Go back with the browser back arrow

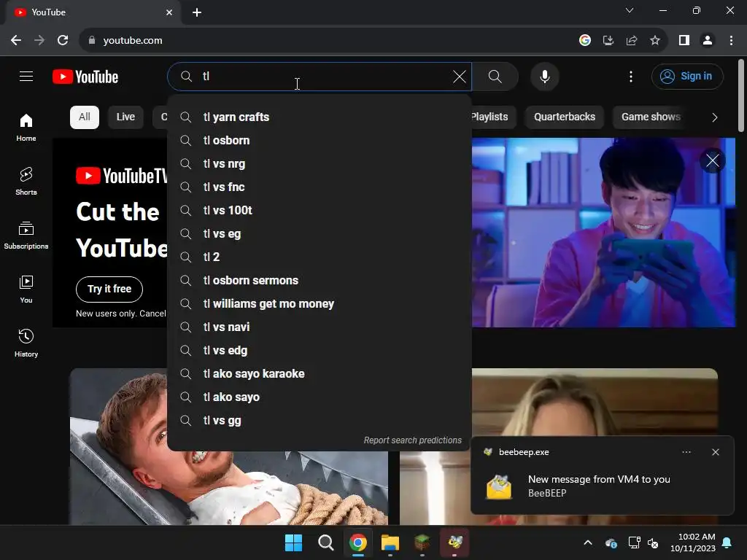click(16, 41)
